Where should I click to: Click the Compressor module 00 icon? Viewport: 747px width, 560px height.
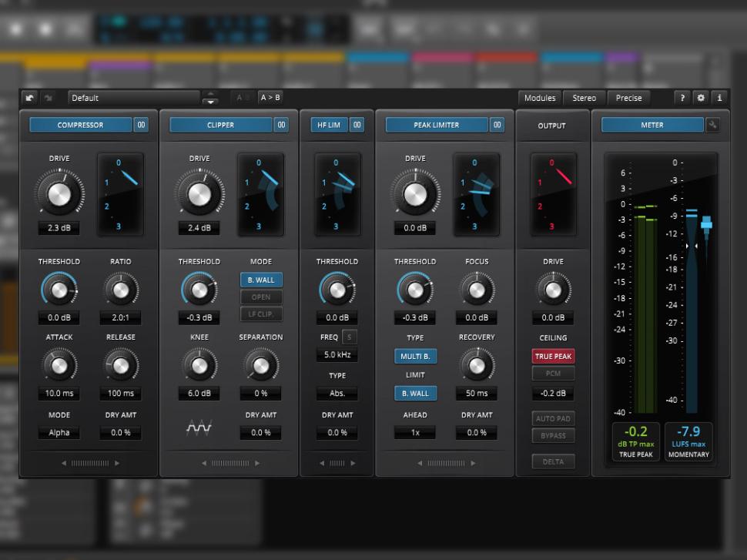141,125
